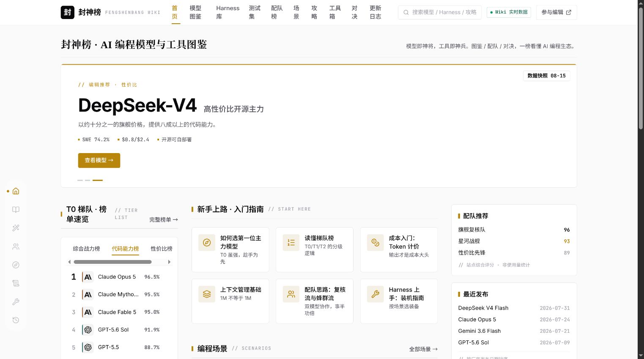Click the 96.5% score of Claude Opus 5
This screenshot has width=644, height=359.
click(x=152, y=277)
